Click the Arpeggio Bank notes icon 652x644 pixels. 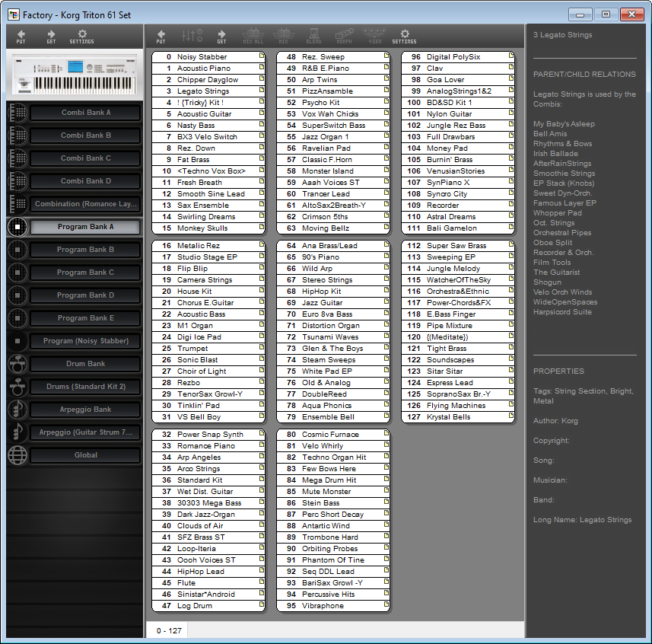[17, 410]
